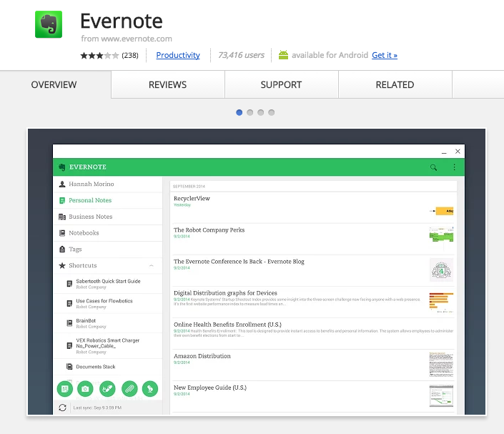Click the Business Notes building icon
The width and height of the screenshot is (504, 434).
pyautogui.click(x=62, y=217)
